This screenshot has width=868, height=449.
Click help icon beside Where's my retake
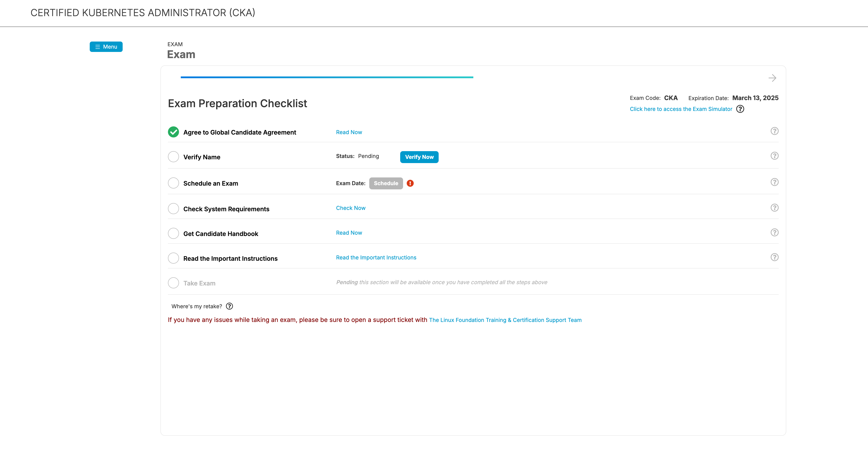tap(229, 306)
